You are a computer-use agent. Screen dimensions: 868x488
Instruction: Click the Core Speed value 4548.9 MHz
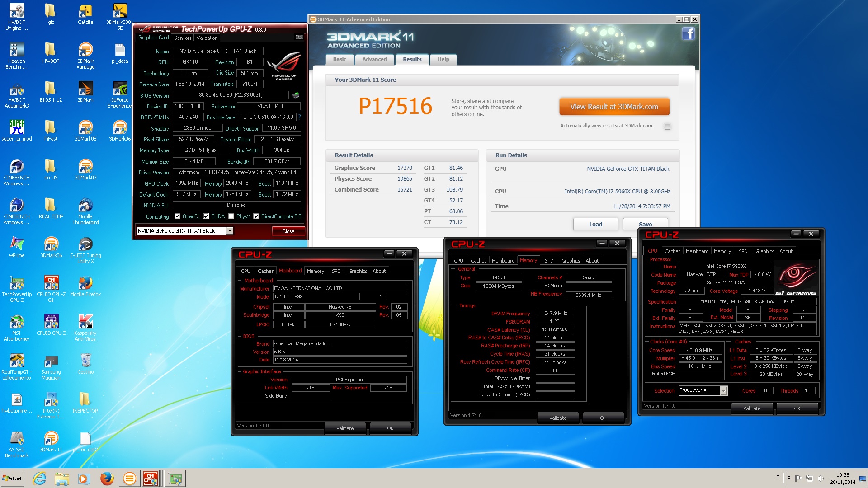click(699, 350)
